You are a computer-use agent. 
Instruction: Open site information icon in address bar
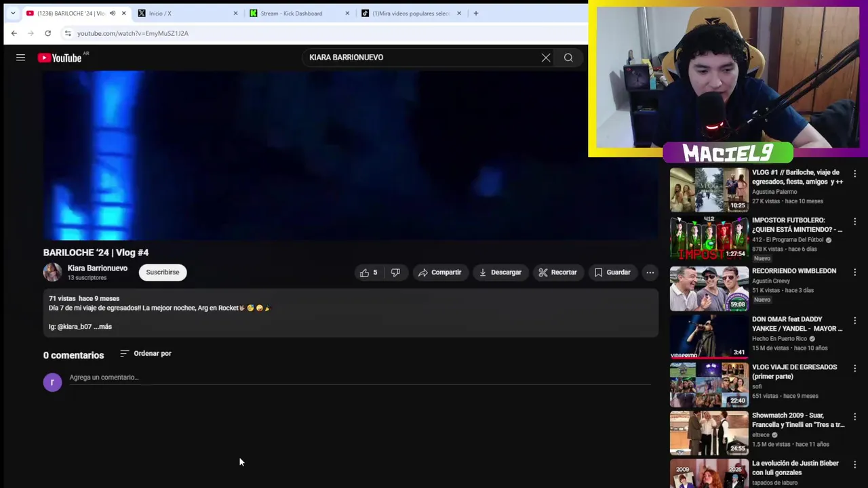tap(67, 33)
